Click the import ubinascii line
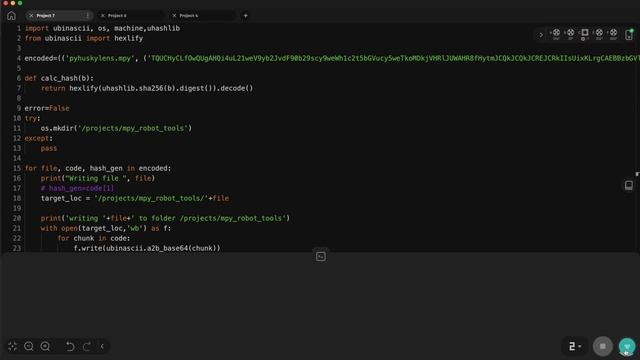 point(102,28)
